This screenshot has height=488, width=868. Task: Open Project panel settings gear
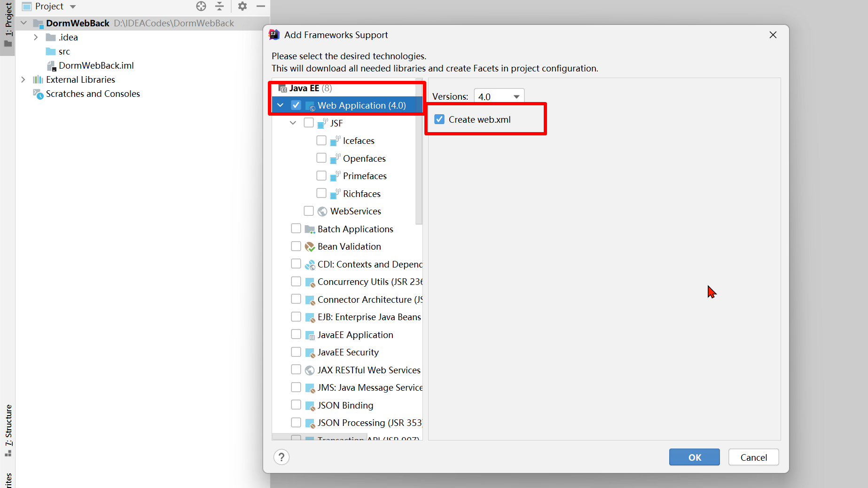click(242, 6)
